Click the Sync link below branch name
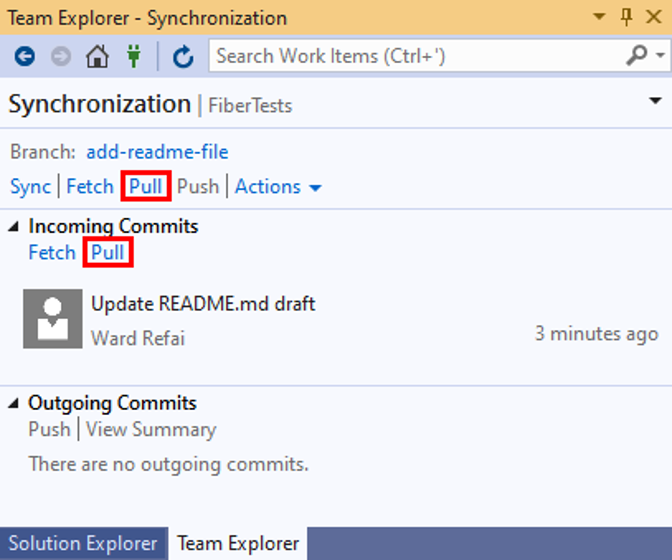 click(30, 186)
